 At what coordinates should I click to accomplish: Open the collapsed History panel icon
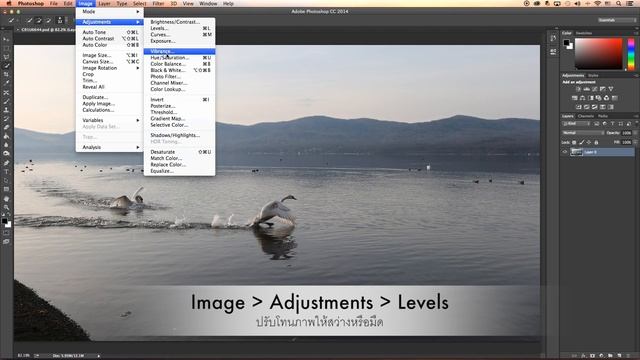[x=553, y=38]
